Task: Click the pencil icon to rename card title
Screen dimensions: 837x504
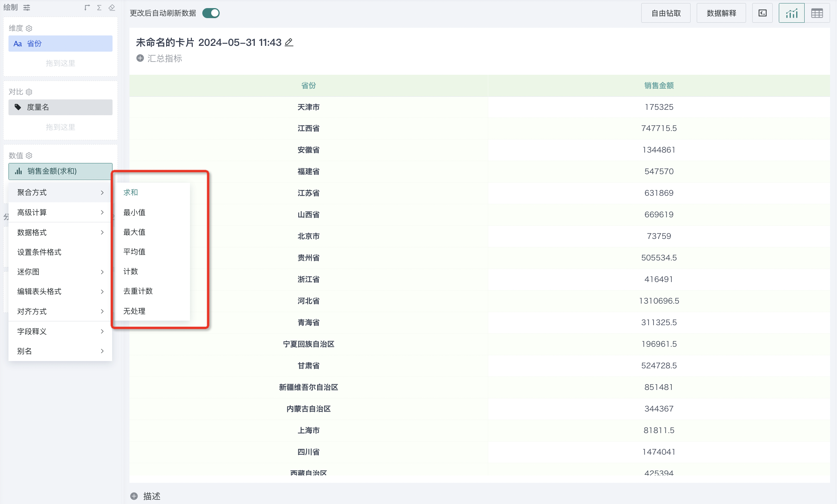Action: point(289,42)
